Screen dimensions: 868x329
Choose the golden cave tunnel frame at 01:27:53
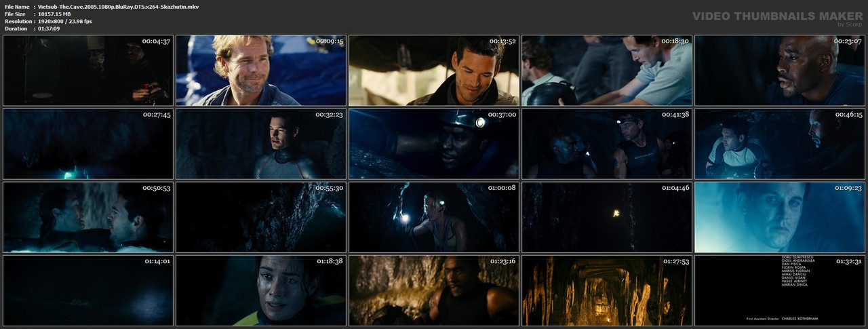607,290
